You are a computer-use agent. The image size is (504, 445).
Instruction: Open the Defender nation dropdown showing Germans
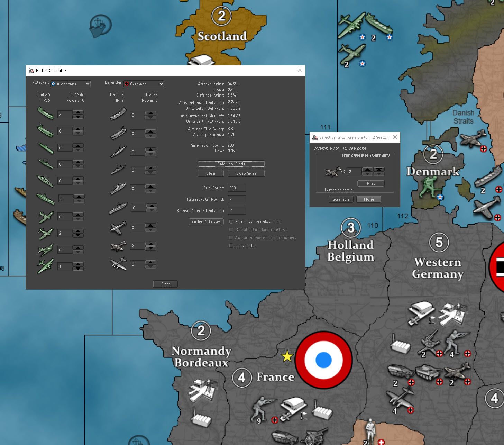click(144, 84)
